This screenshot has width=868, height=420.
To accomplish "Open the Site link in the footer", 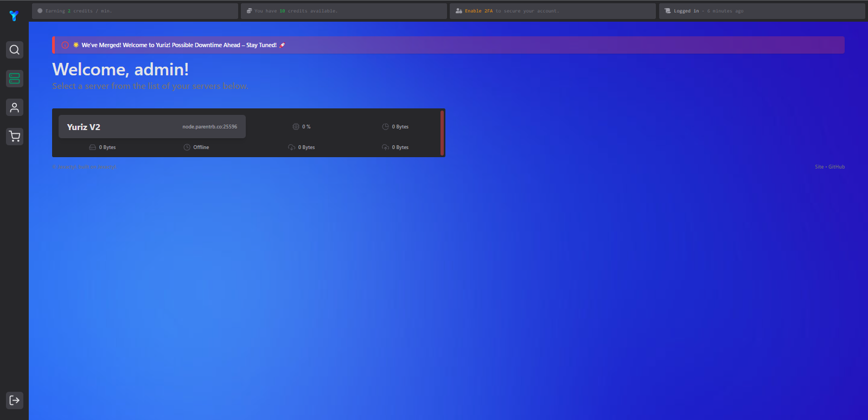I will coord(819,167).
